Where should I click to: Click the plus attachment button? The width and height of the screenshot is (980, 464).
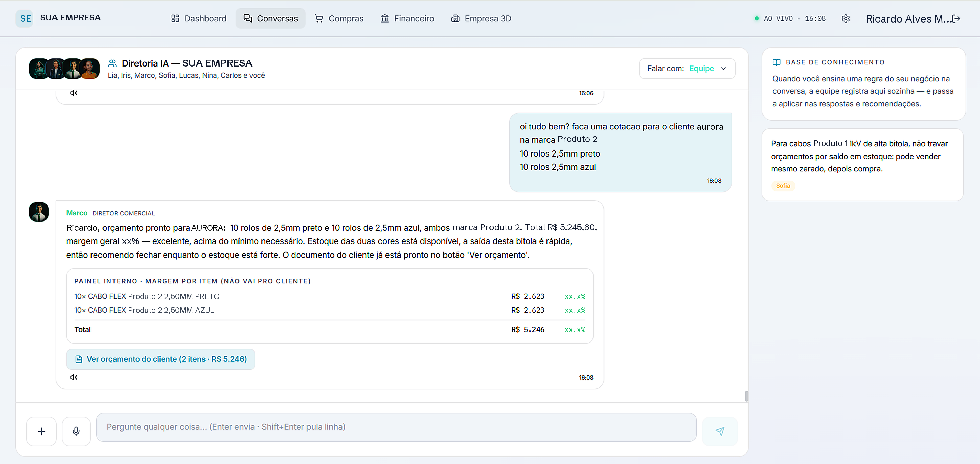pyautogui.click(x=41, y=431)
